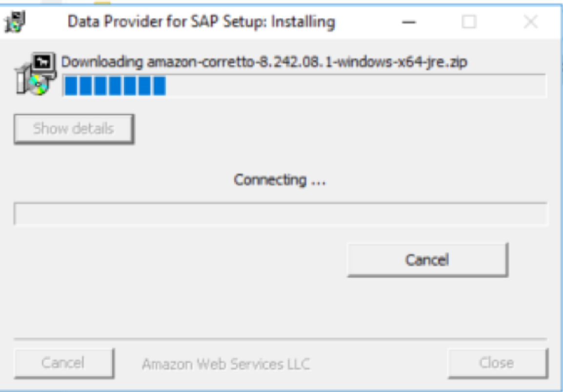
Task: Click the disabled Close button at bottom right
Action: click(496, 363)
